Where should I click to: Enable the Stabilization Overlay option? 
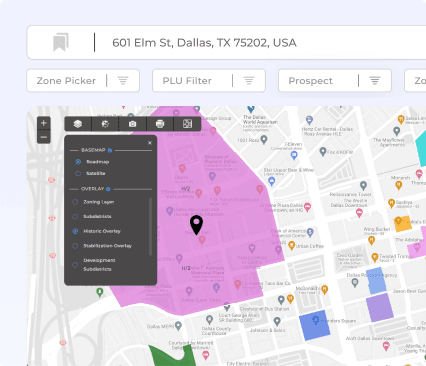pos(75,246)
